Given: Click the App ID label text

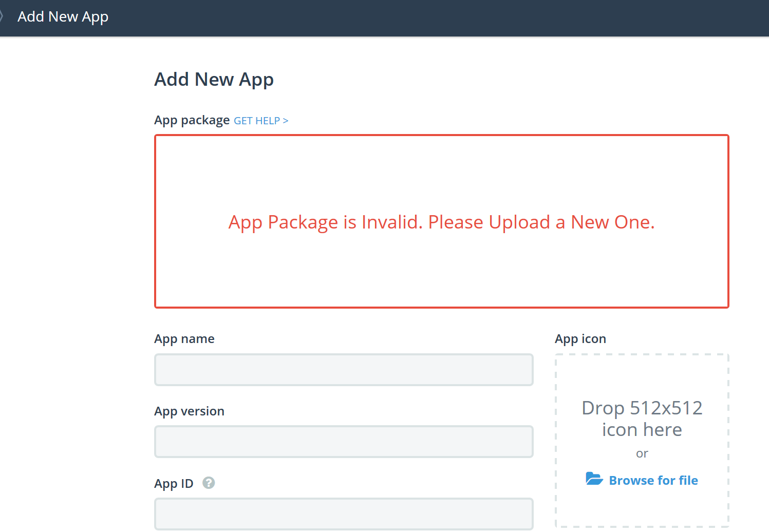Looking at the screenshot, I should [174, 484].
